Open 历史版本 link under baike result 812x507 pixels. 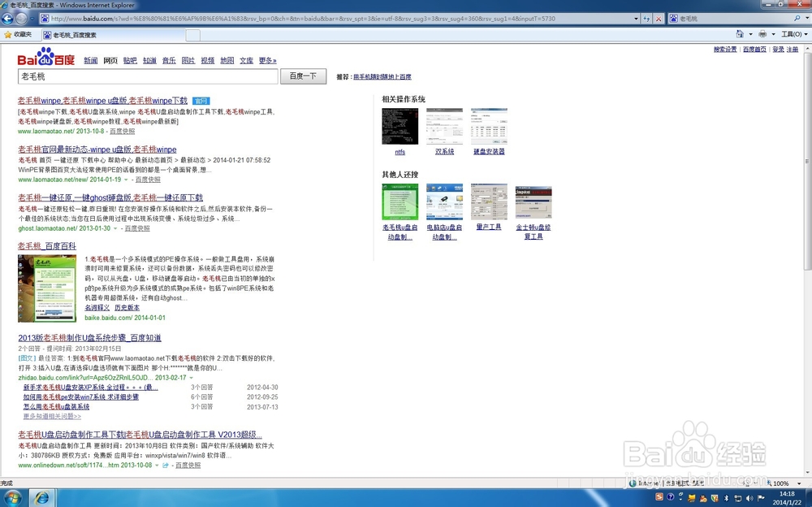(x=127, y=308)
